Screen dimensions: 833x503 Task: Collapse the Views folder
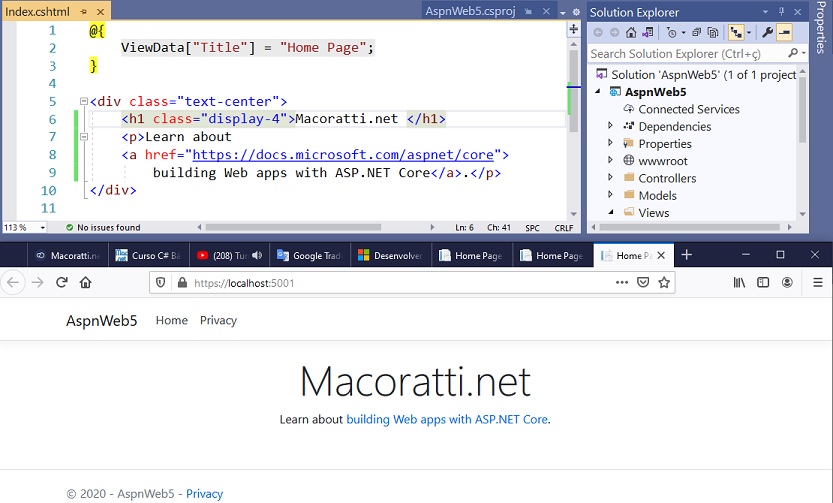(610, 212)
